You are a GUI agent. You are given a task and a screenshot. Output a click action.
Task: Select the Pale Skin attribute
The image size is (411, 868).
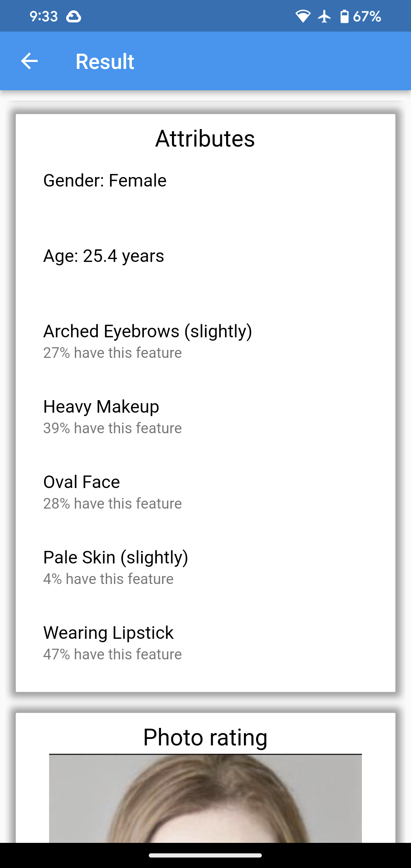click(x=116, y=557)
